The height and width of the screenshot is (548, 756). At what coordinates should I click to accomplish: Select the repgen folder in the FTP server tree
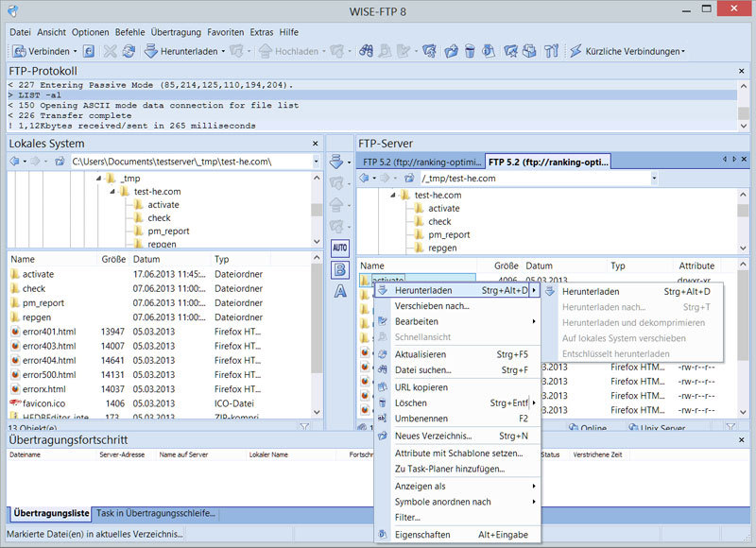point(442,248)
